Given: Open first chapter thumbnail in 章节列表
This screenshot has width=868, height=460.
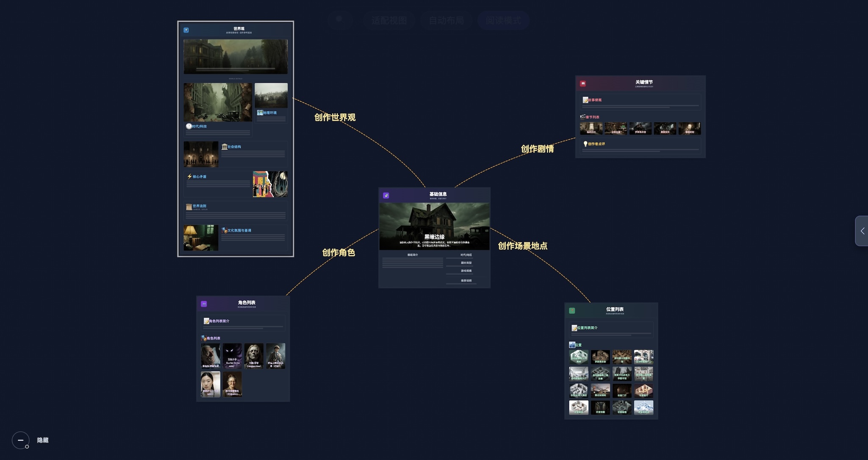Looking at the screenshot, I should (x=591, y=128).
